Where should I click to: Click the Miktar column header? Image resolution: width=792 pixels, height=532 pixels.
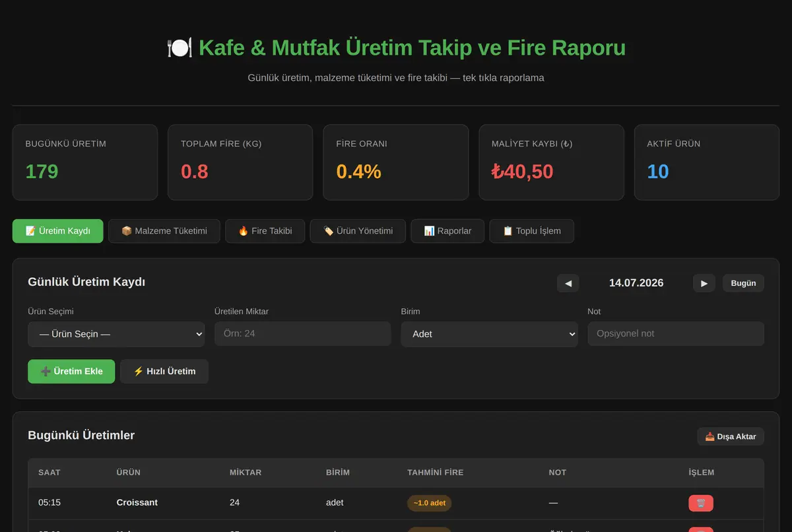(x=246, y=473)
